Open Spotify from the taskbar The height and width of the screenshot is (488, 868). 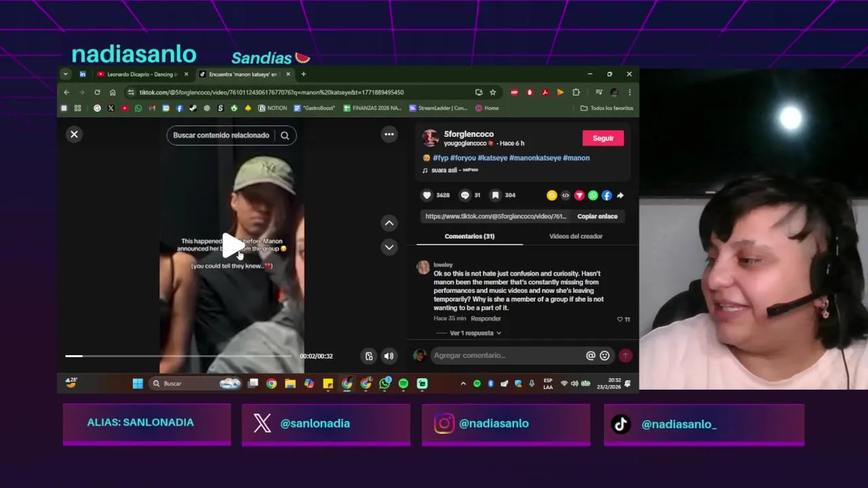[x=403, y=384]
